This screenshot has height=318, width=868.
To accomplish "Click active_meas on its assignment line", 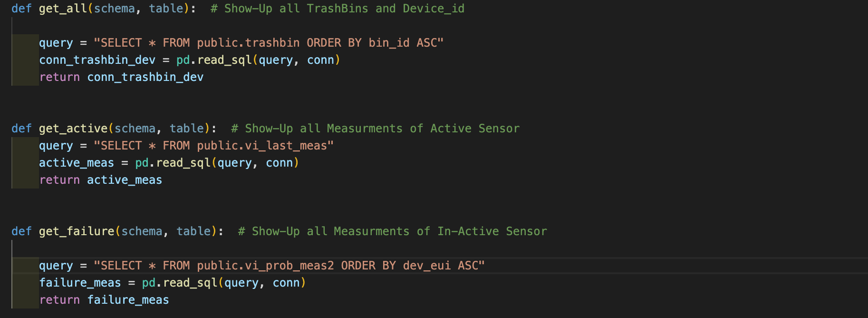I will pos(77,163).
